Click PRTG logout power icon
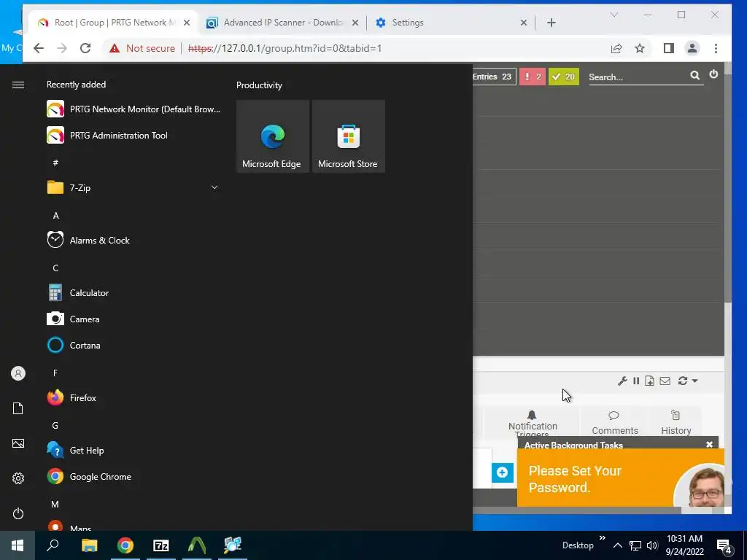The height and width of the screenshot is (560, 747). click(713, 74)
